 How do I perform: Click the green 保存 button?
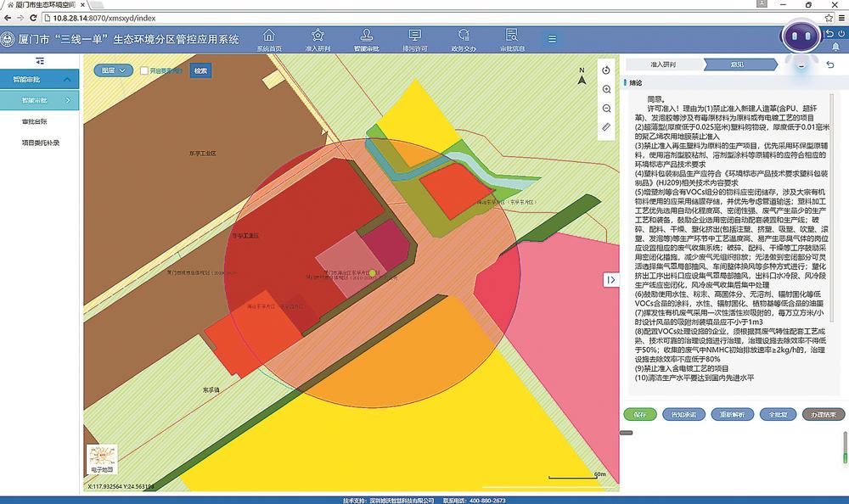coord(640,415)
